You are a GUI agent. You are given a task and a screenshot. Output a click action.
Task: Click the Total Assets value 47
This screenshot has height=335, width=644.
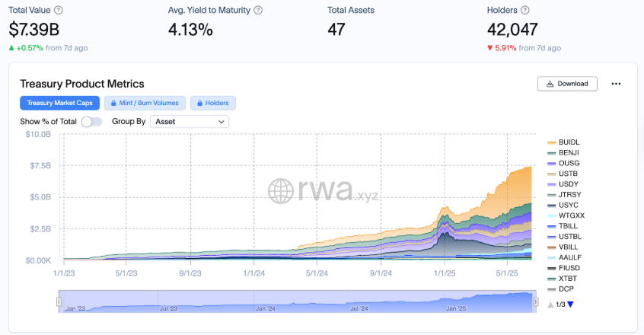point(336,30)
